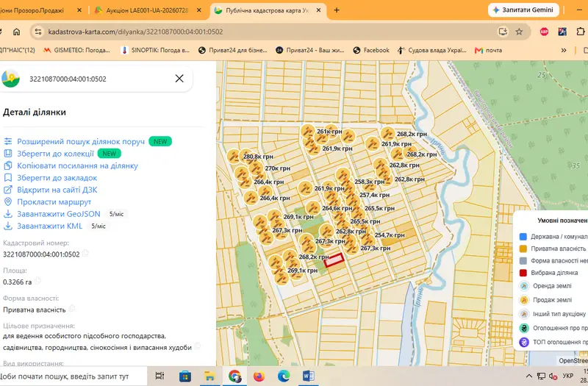
Task: Click the Запитати Gemini button
Action: coord(523,10)
